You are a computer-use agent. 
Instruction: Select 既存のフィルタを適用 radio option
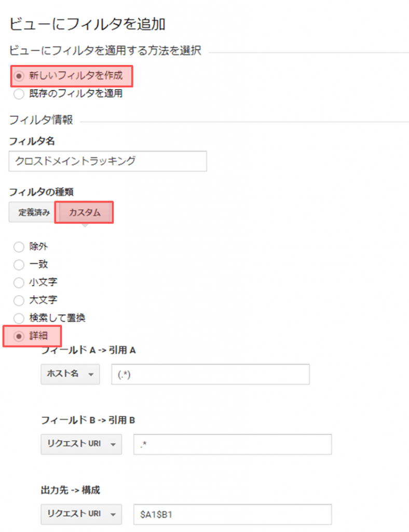tap(19, 94)
